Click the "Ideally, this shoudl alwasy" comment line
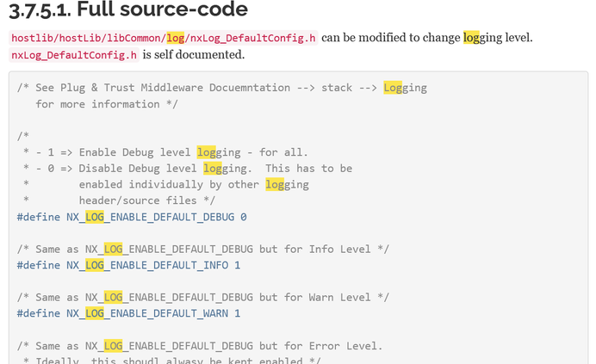This screenshot has width=596, height=364. (x=172, y=361)
